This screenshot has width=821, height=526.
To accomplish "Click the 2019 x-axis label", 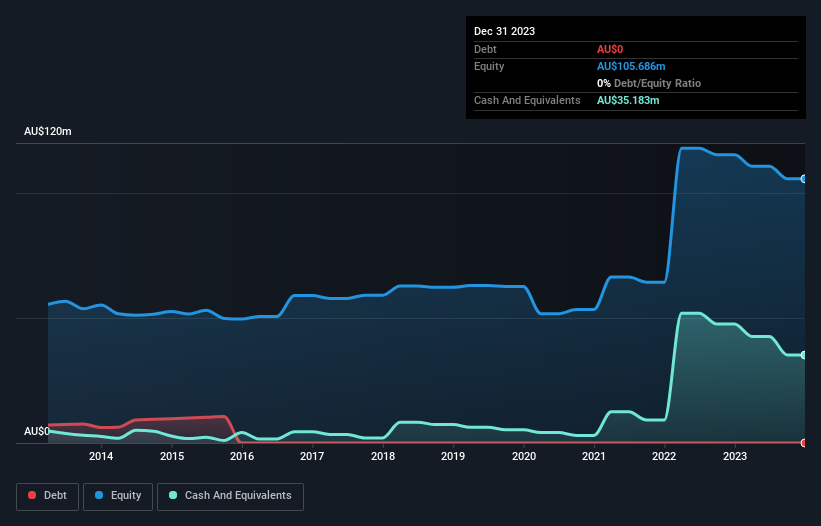I will (x=453, y=456).
